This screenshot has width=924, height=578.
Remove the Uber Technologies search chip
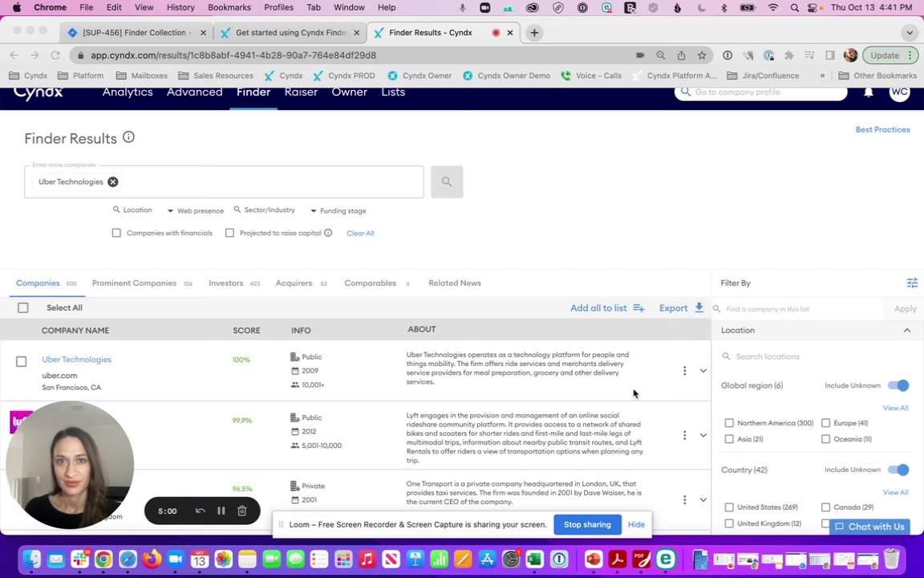coord(112,181)
